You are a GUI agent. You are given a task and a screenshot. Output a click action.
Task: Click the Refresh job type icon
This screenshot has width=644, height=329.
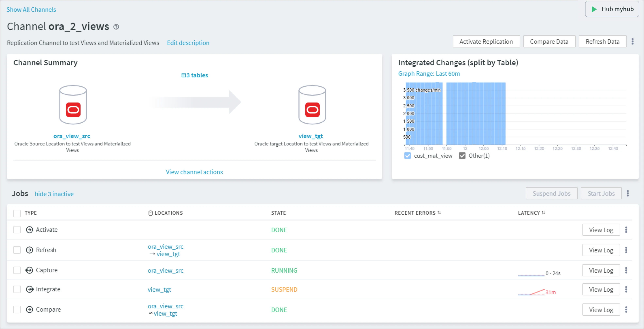(29, 250)
